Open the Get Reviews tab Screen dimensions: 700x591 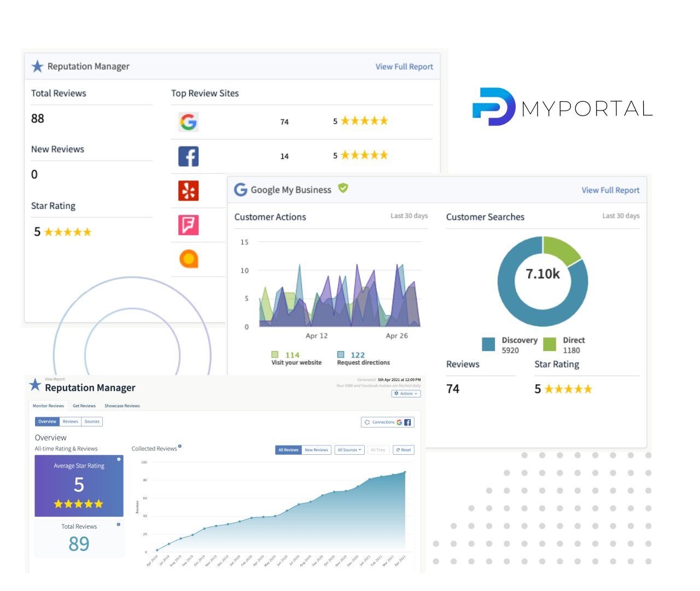click(x=84, y=406)
